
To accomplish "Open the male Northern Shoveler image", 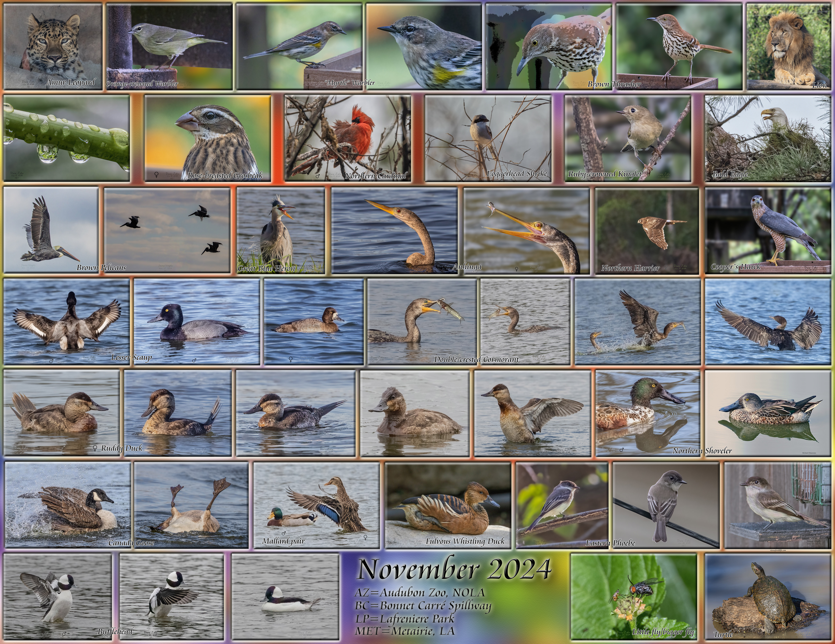I will (648, 413).
